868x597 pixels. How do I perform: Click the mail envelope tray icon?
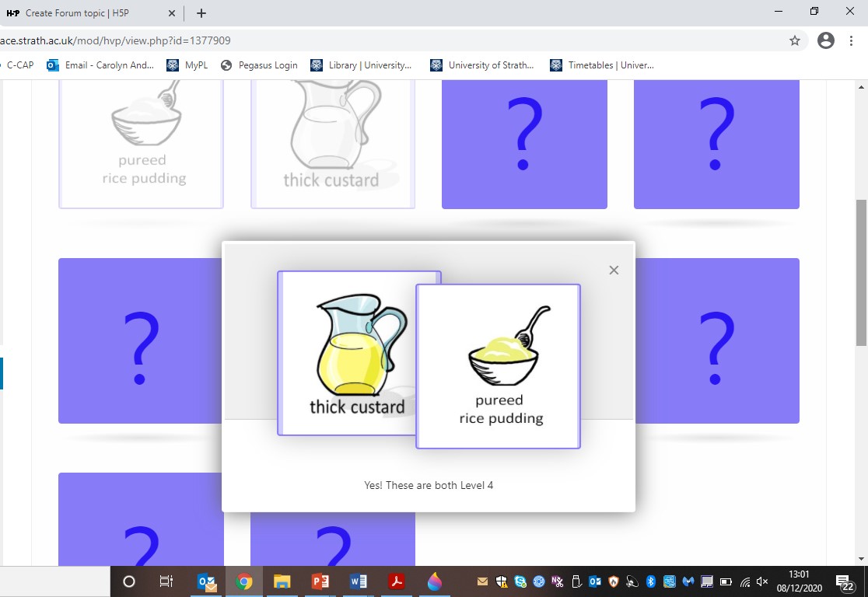[x=482, y=581]
